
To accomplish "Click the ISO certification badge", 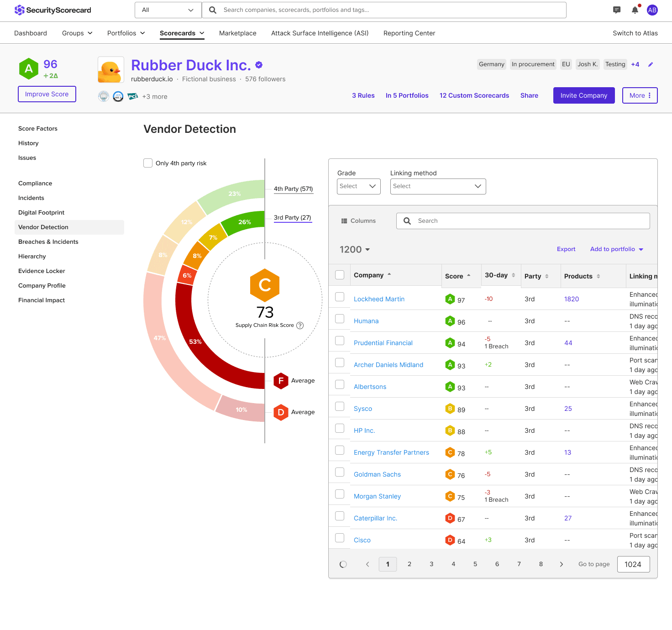I will 104,96.
